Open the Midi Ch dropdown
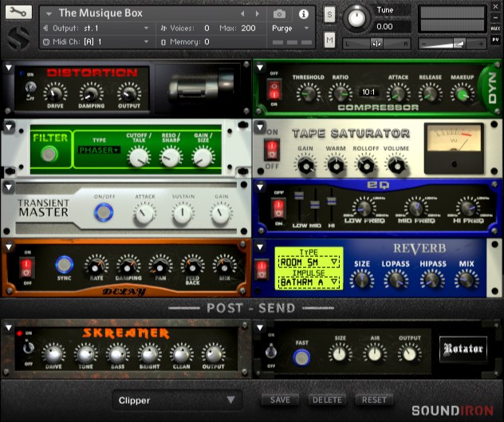Viewport: 504px width, 422px height. click(96, 41)
